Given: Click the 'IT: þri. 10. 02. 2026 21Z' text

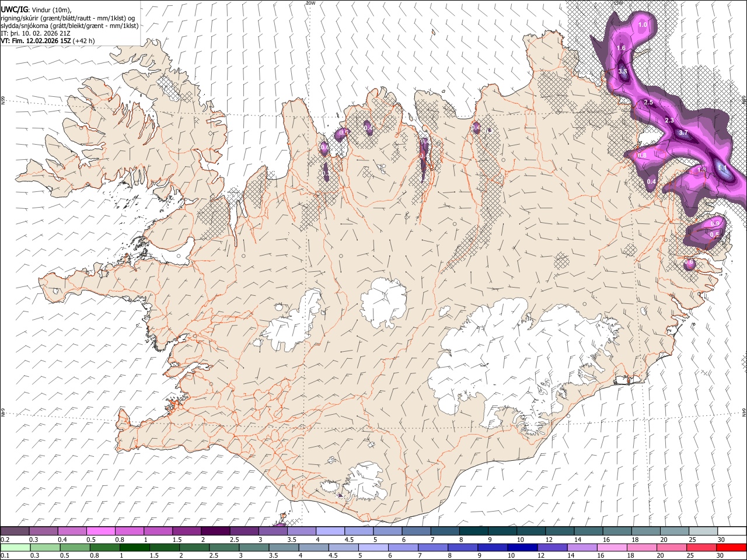Looking at the screenshot, I should coord(36,33).
